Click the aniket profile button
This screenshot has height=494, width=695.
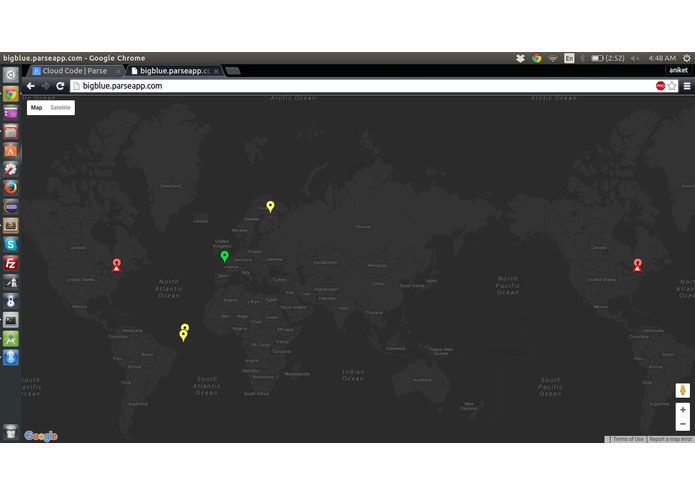pyautogui.click(x=678, y=70)
